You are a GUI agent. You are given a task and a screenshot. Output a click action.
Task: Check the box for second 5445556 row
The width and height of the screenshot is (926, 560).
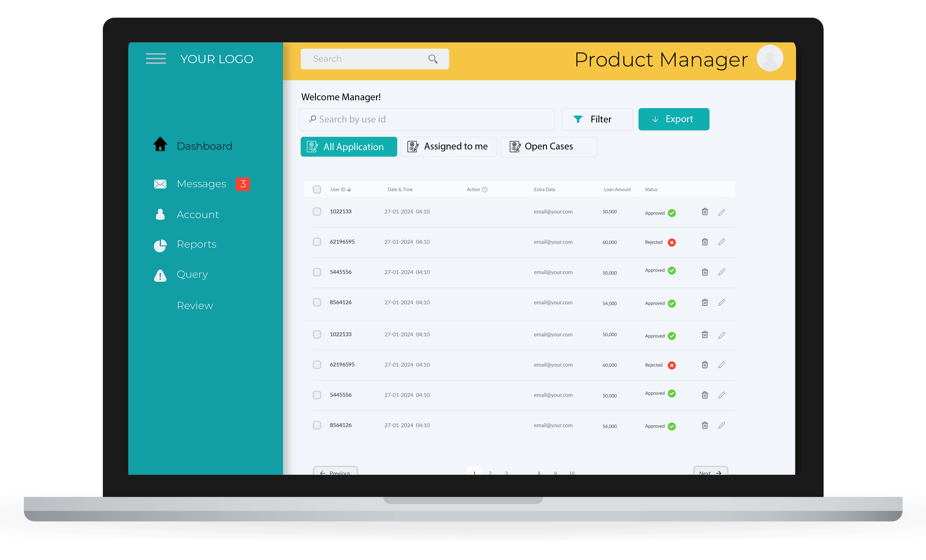pyautogui.click(x=317, y=395)
